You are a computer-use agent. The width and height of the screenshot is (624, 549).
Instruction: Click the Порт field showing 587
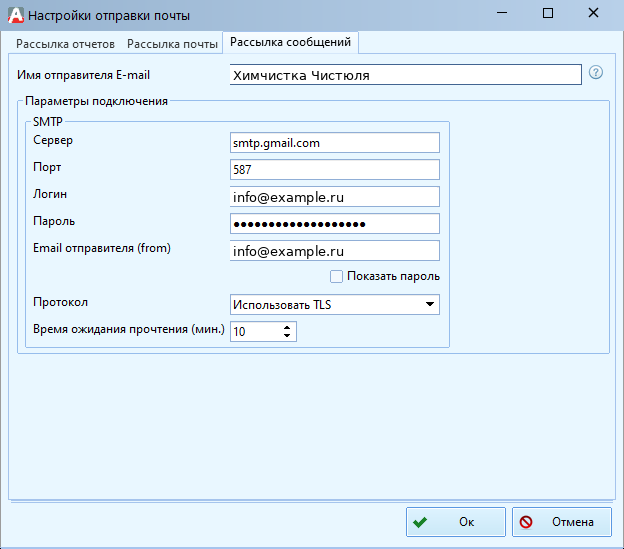tap(335, 169)
